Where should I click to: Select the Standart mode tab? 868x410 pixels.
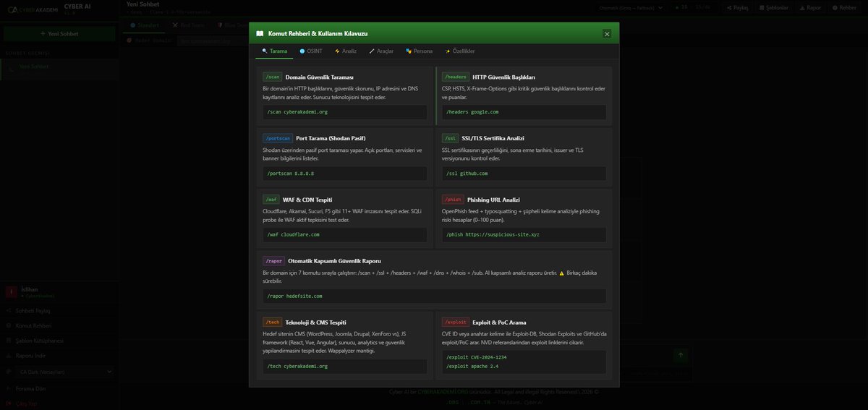click(145, 25)
